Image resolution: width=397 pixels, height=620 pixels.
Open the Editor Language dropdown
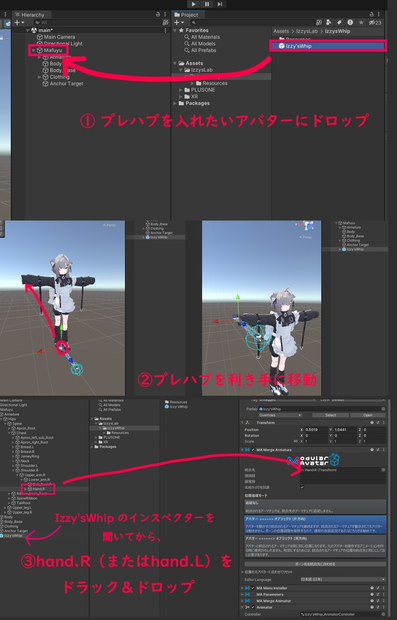[x=342, y=579]
